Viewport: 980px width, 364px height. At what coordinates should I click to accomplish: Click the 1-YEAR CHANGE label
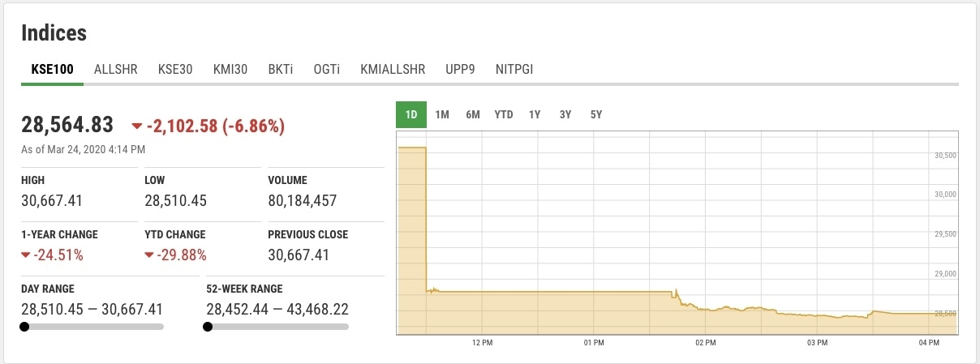tap(59, 234)
